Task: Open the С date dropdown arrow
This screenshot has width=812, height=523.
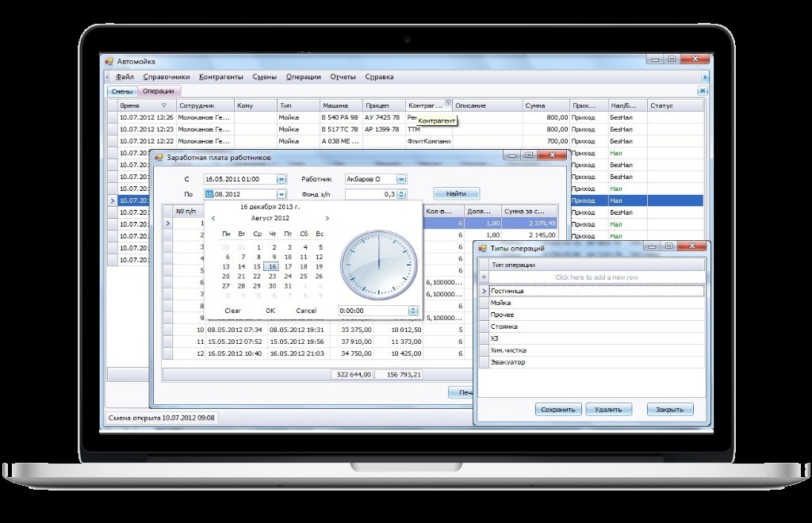Action: click(x=282, y=179)
